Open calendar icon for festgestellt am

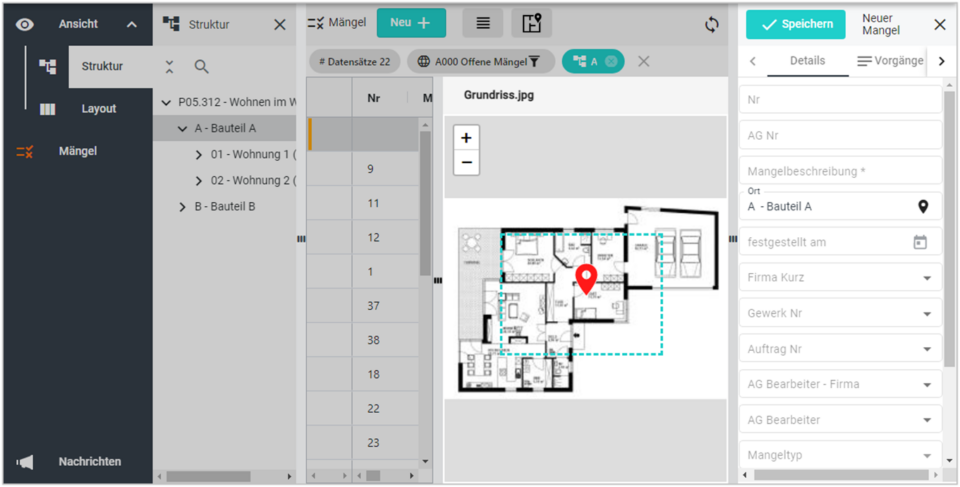920,242
